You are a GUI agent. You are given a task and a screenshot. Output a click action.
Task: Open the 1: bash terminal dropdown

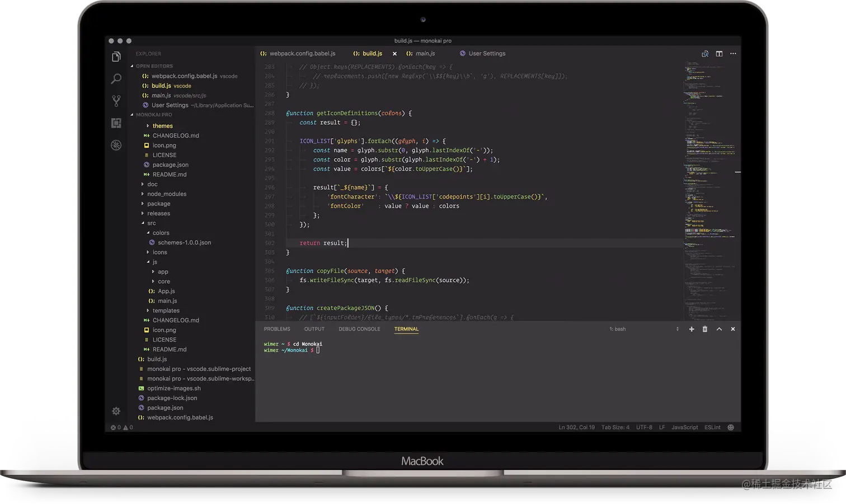[x=643, y=329]
